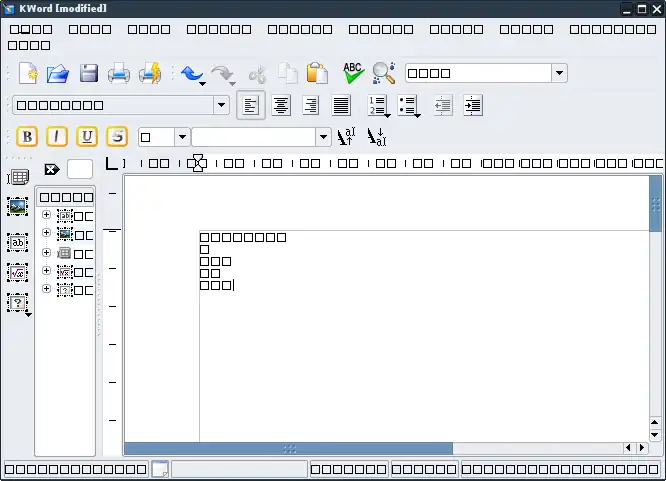The image size is (666, 481).
Task: Click the horizontal scrollbar thumb
Action: coord(288,448)
